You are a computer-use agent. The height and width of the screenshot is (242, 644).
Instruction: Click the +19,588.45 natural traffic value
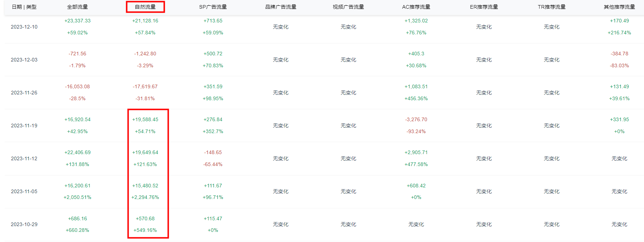point(145,119)
